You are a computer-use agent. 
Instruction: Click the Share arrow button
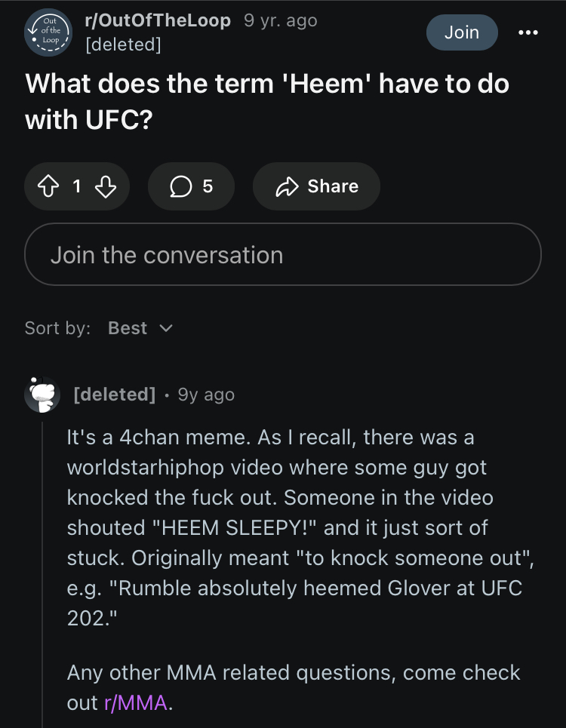(x=316, y=186)
